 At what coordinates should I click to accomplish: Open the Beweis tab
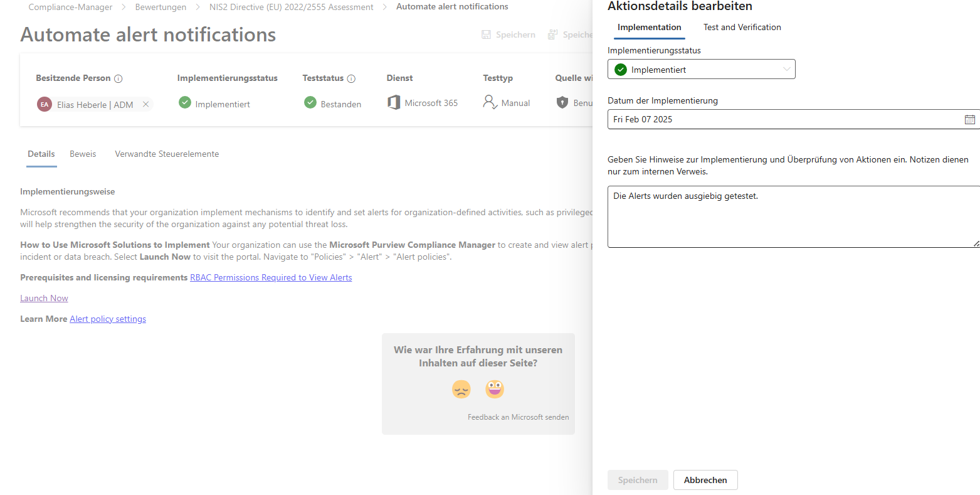(83, 154)
